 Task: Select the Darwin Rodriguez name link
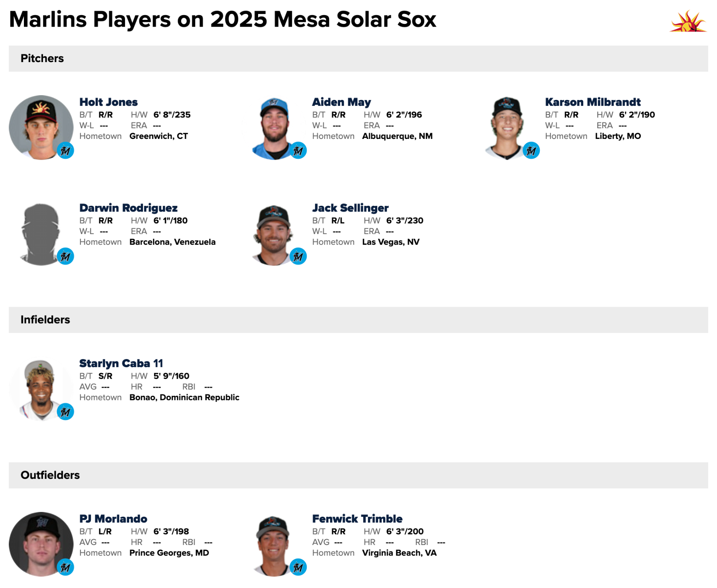point(128,208)
